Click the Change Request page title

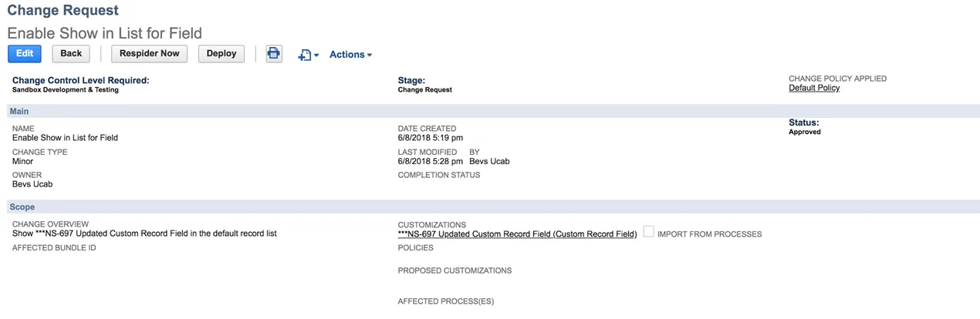click(x=63, y=11)
